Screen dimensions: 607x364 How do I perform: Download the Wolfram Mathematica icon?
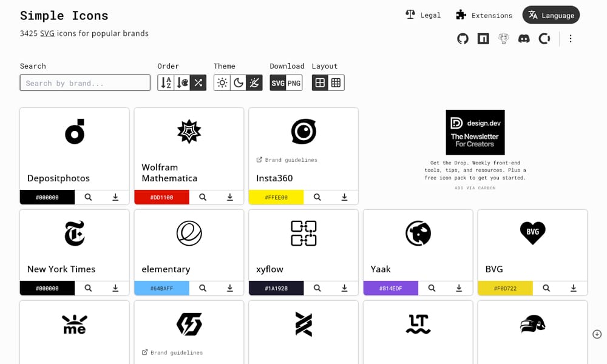[x=230, y=197]
